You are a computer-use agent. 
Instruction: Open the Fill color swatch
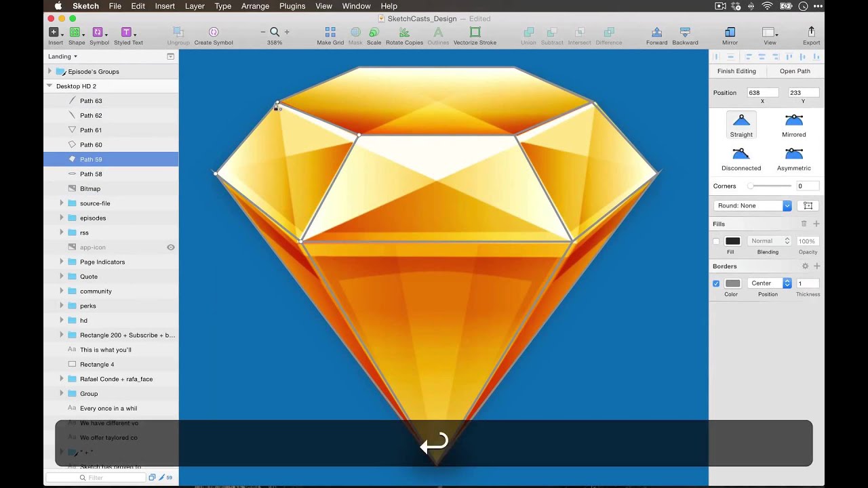(x=732, y=241)
